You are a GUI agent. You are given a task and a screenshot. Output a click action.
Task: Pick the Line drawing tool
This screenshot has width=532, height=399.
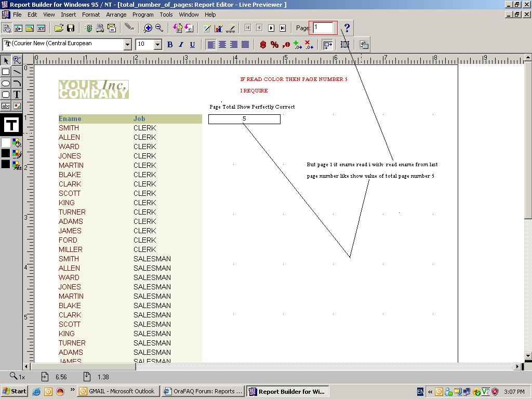pos(17,72)
